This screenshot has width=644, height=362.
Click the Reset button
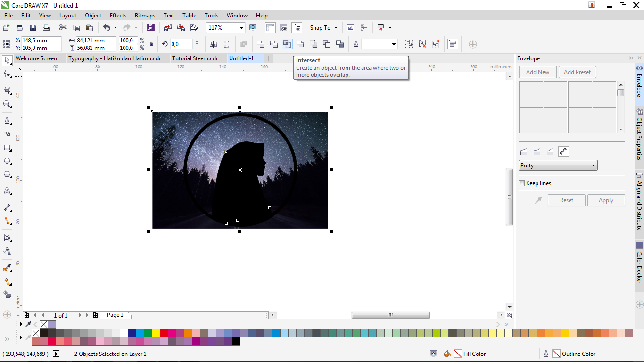click(567, 200)
